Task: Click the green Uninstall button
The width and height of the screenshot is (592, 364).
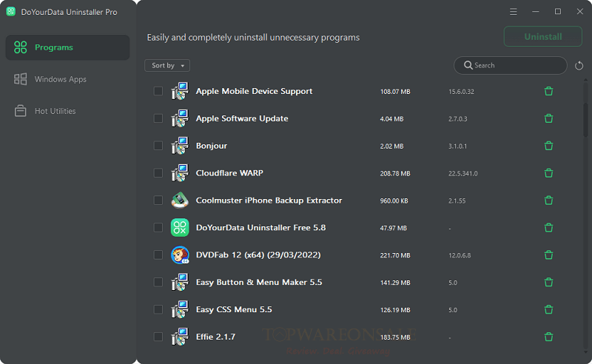Action: click(543, 37)
